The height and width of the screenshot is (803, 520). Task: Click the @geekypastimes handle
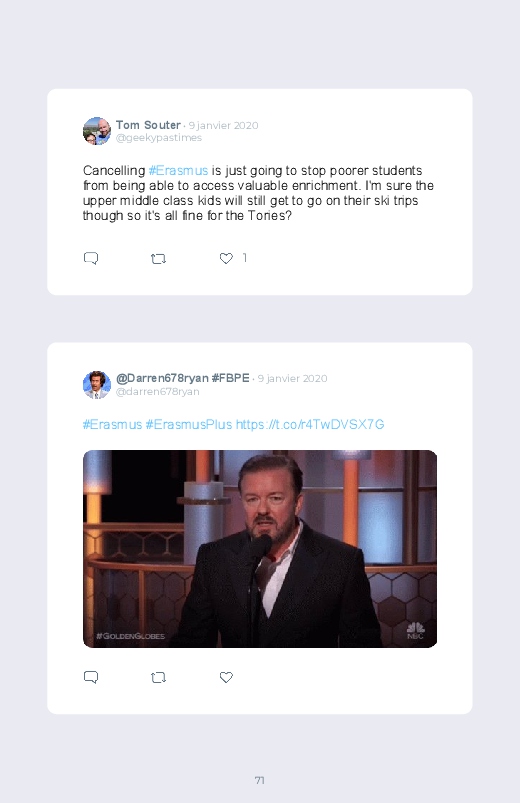[159, 138]
